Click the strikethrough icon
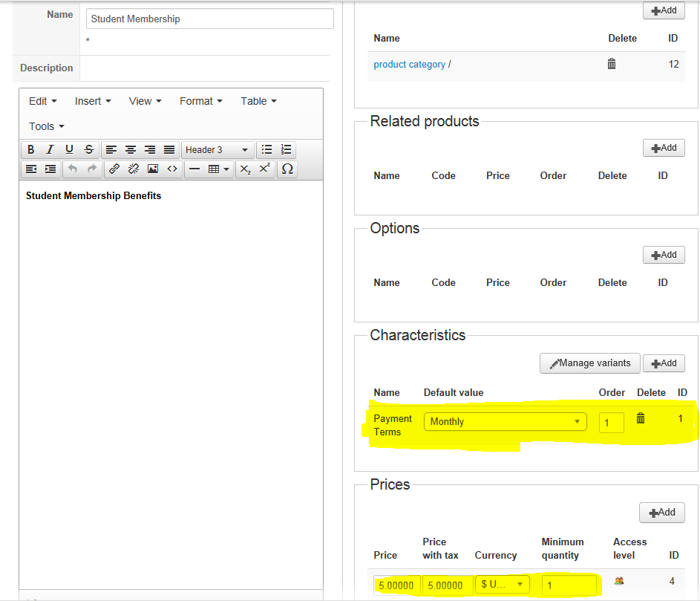 (89, 150)
